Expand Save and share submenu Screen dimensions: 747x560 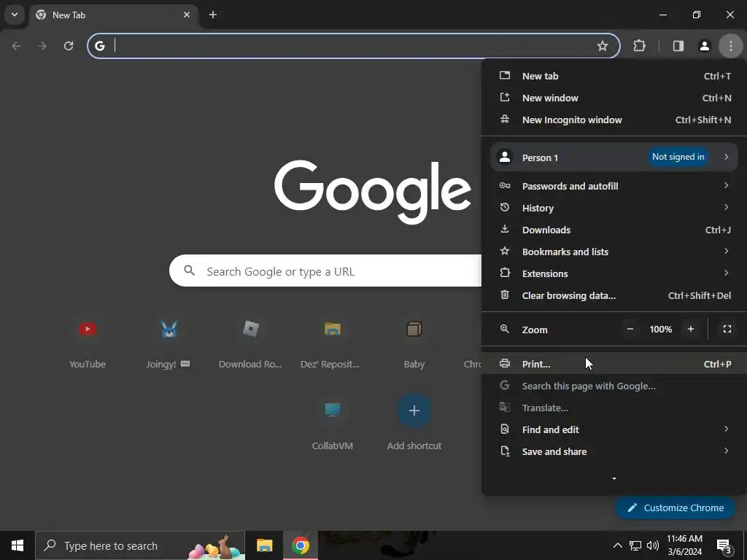click(614, 452)
